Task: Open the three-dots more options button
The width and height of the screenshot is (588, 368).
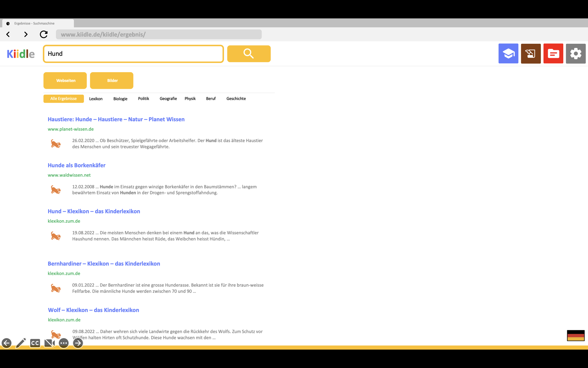Action: (x=63, y=343)
